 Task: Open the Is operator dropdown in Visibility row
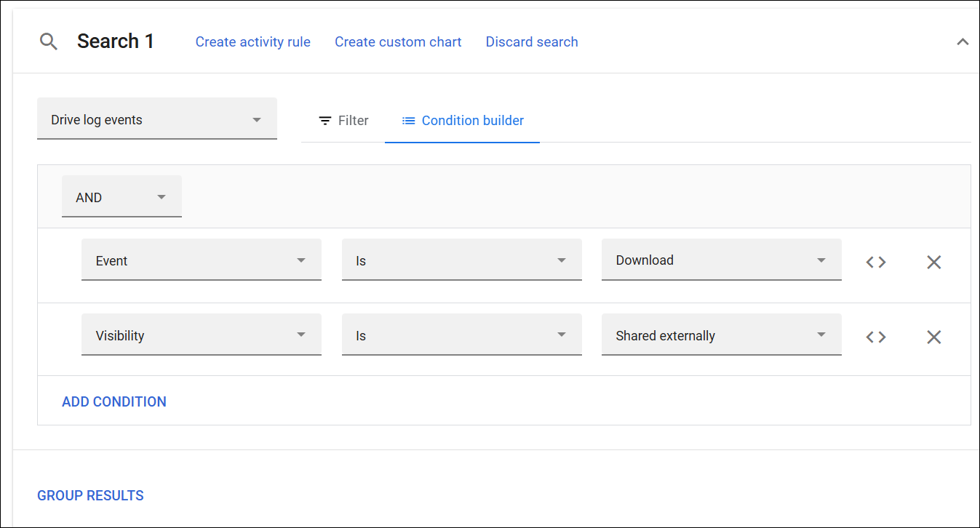tap(462, 335)
